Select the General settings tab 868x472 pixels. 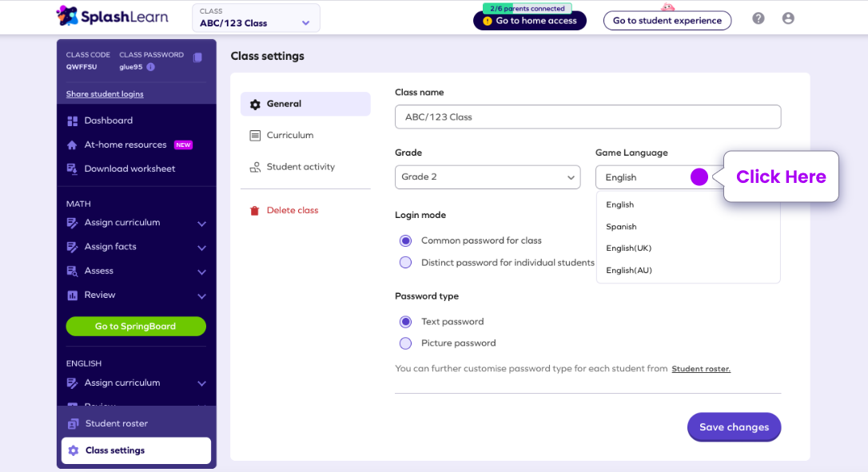(282, 103)
